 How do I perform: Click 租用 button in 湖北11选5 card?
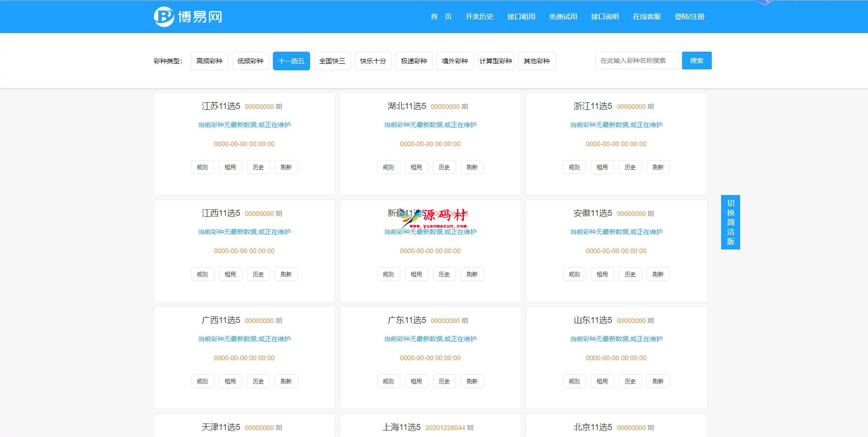[416, 168]
